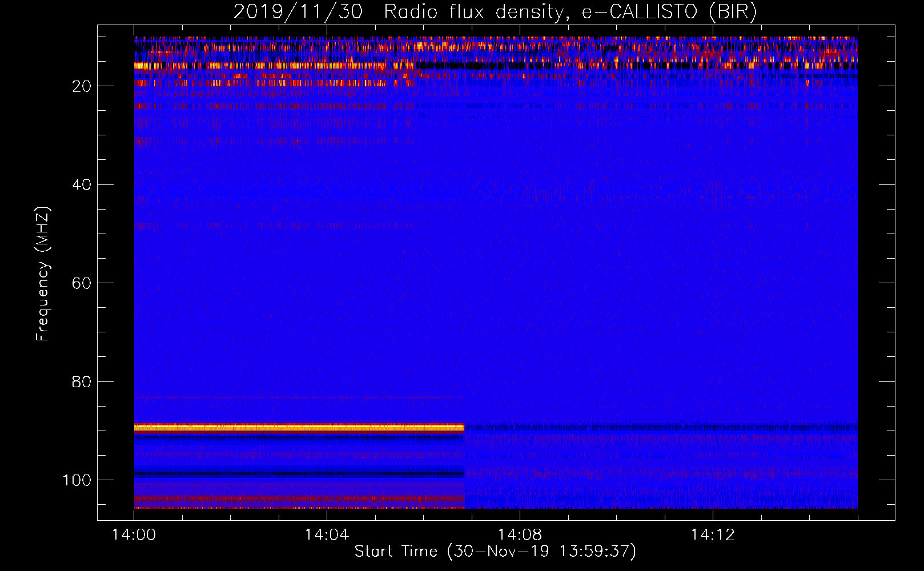Viewport: 924px width, 571px height.
Task: Click the 80 frequency axis label
Action: pos(82,381)
